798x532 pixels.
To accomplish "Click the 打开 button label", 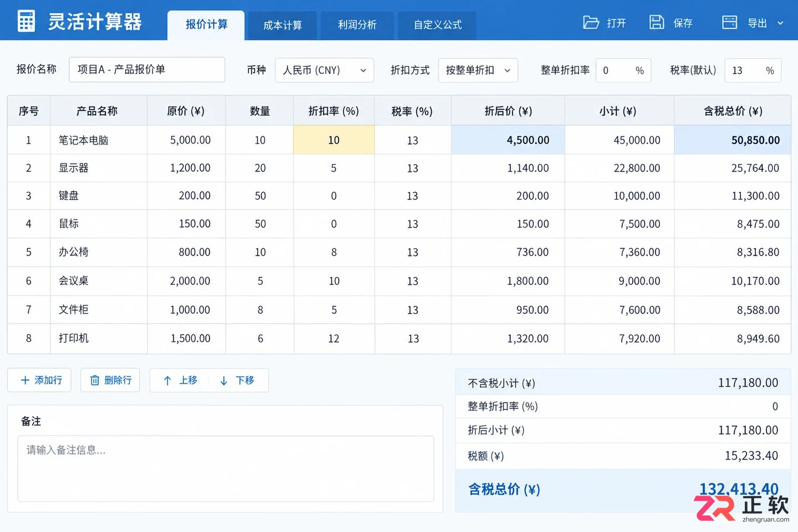I will click(x=616, y=23).
